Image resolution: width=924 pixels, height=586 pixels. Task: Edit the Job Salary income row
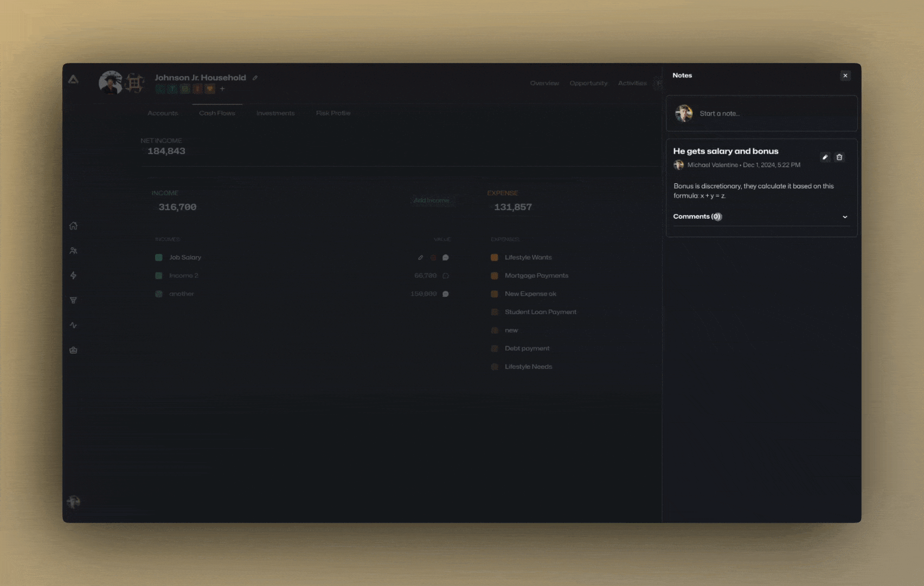pyautogui.click(x=420, y=258)
